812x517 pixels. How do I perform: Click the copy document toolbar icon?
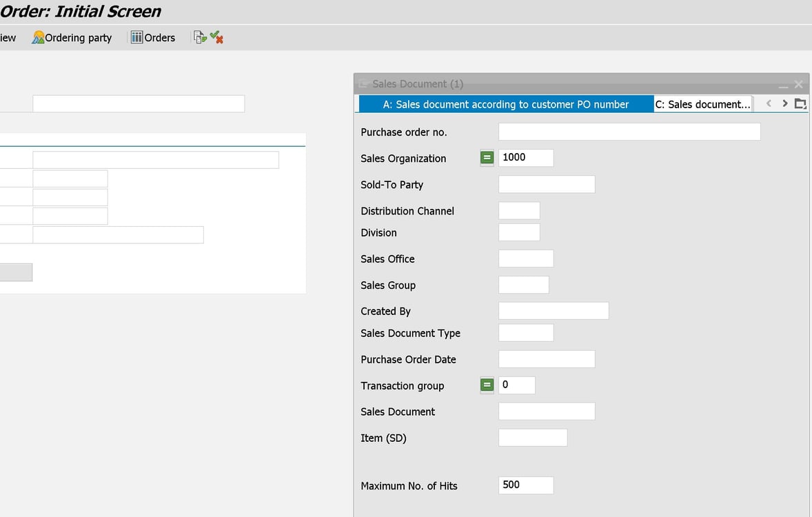coord(198,37)
